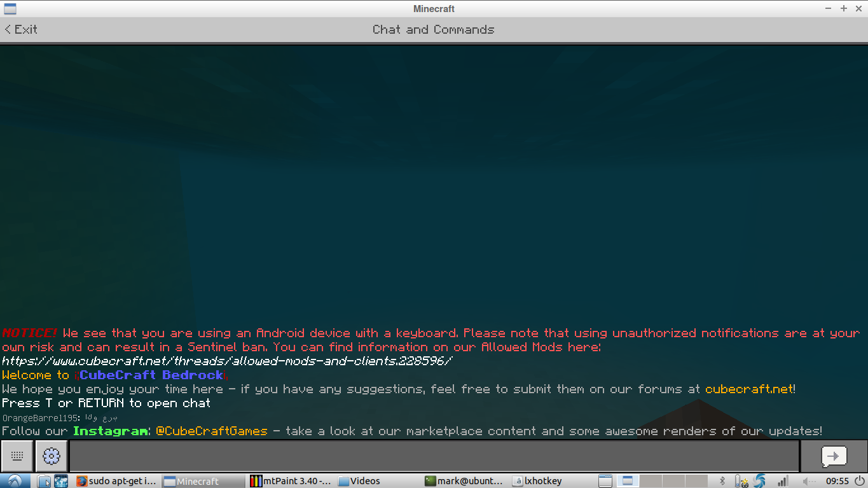Open the Videos folder window
The width and height of the screenshot is (868, 488).
coord(378,481)
